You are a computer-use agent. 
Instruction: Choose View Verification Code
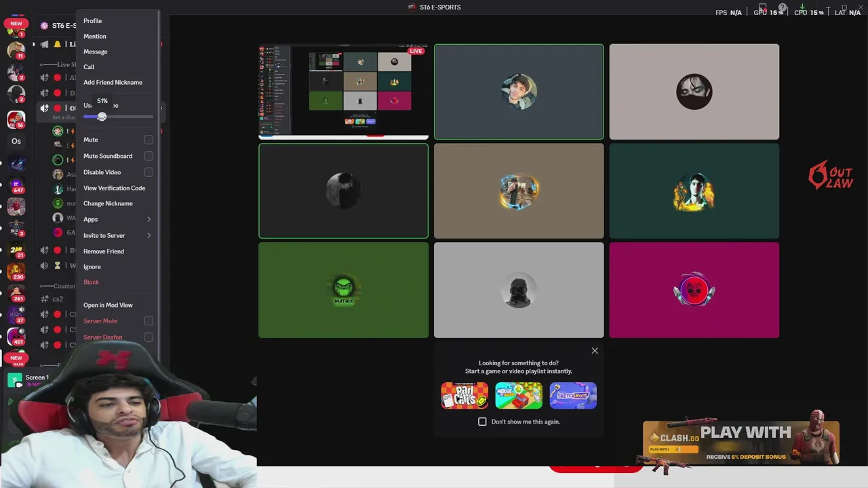point(114,188)
